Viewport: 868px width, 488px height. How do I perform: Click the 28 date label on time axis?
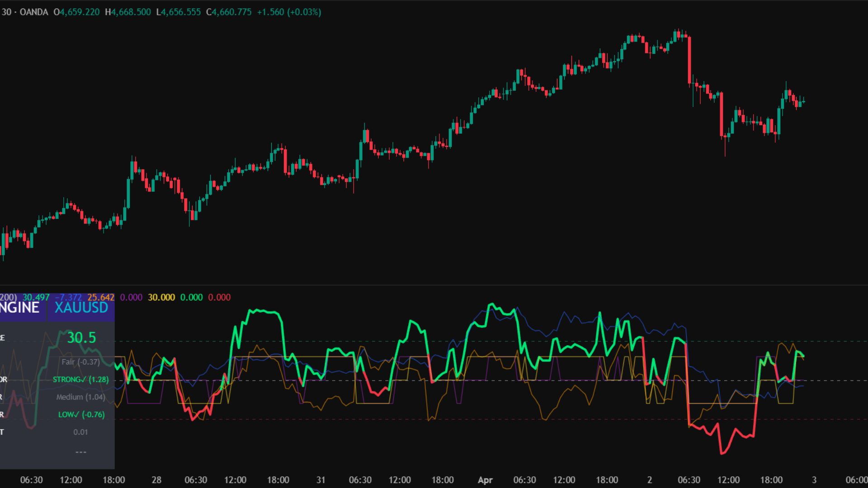[156, 480]
